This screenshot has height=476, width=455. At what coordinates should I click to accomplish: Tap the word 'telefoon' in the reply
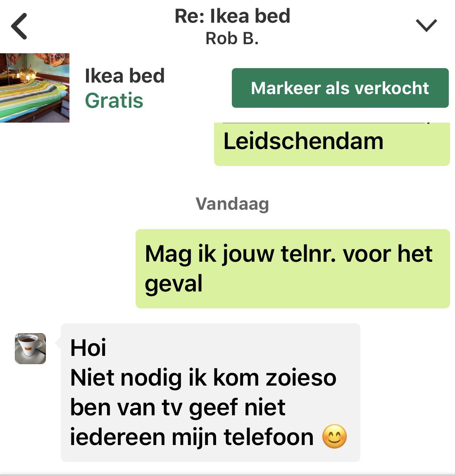268,437
